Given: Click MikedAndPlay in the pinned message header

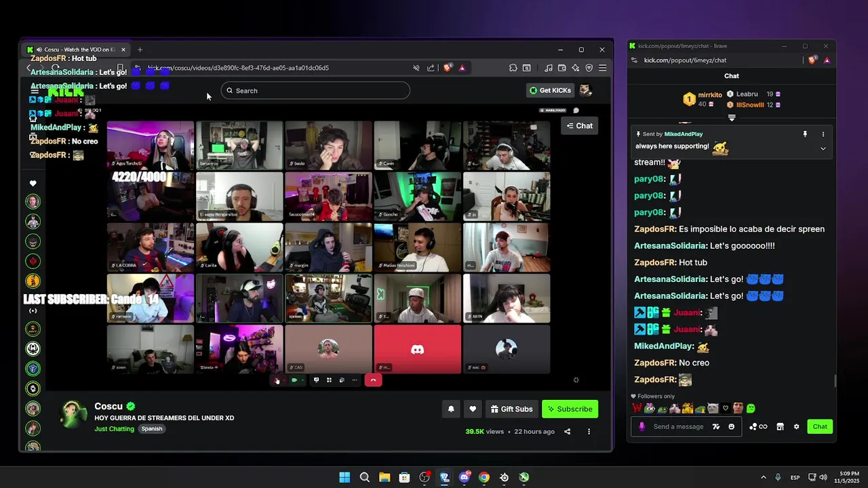Looking at the screenshot, I should (683, 134).
